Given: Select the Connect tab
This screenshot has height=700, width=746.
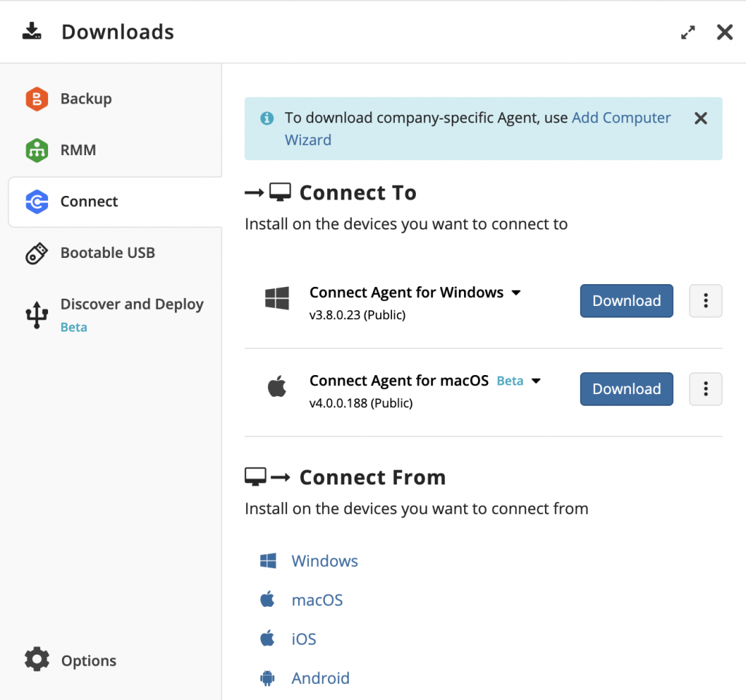Looking at the screenshot, I should click(115, 202).
